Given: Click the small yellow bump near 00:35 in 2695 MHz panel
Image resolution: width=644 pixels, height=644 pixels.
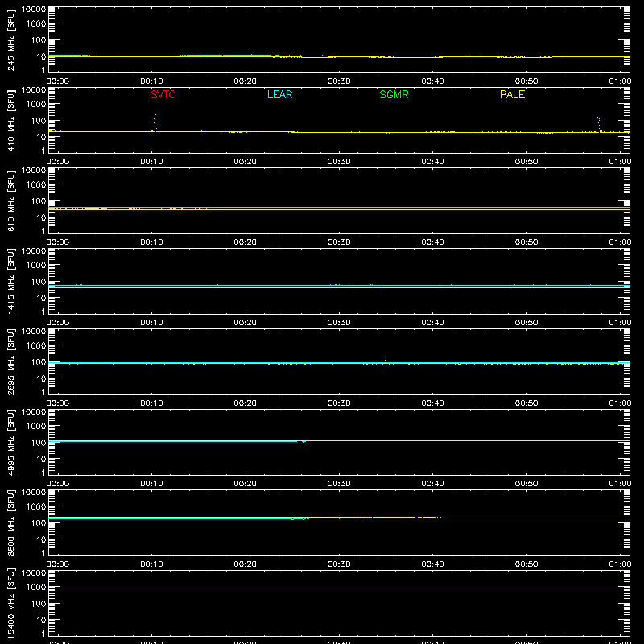Looking at the screenshot, I should 386,361.
